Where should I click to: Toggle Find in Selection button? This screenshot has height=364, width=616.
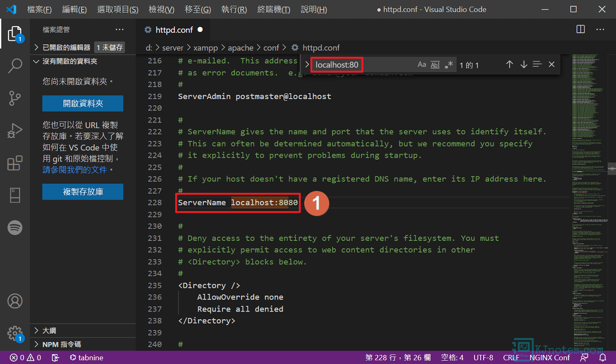[538, 64]
